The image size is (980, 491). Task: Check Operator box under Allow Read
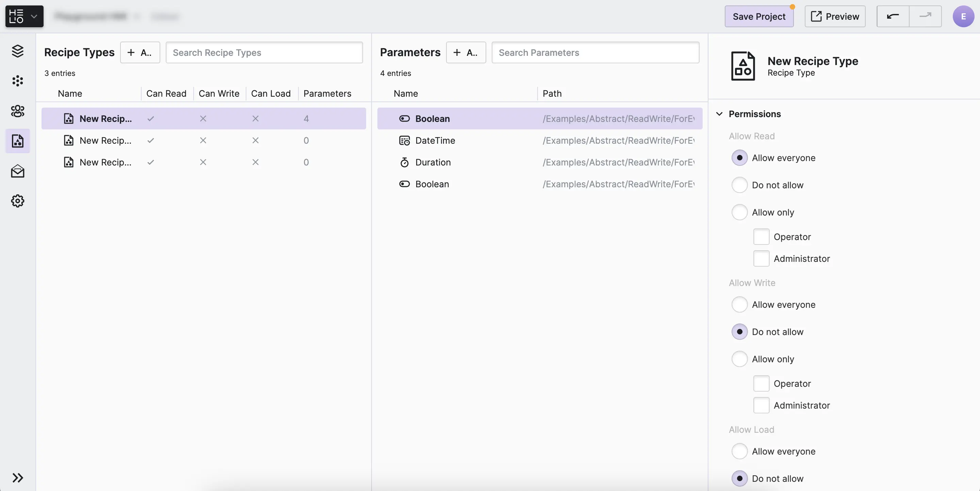pos(761,237)
